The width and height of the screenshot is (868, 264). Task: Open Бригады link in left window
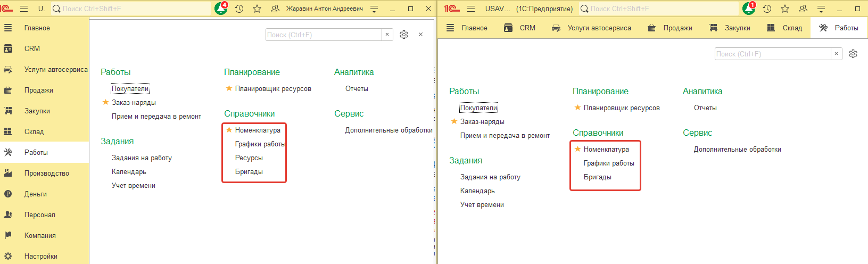point(249,171)
